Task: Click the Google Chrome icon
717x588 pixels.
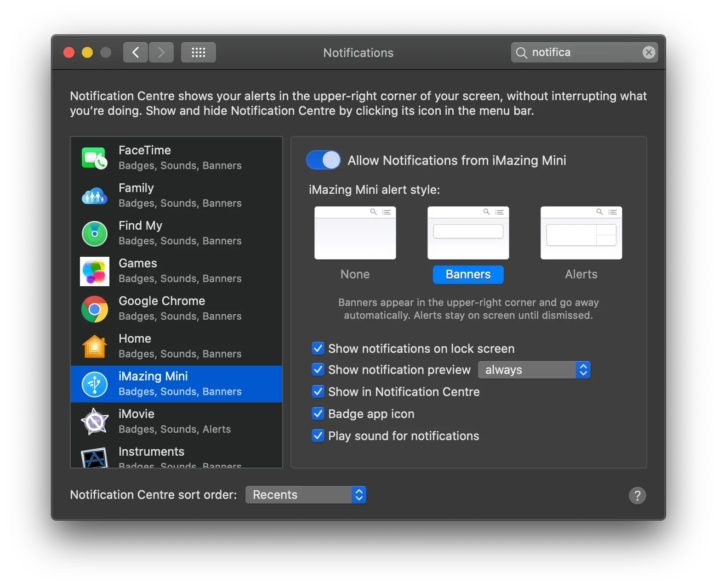Action: [94, 309]
